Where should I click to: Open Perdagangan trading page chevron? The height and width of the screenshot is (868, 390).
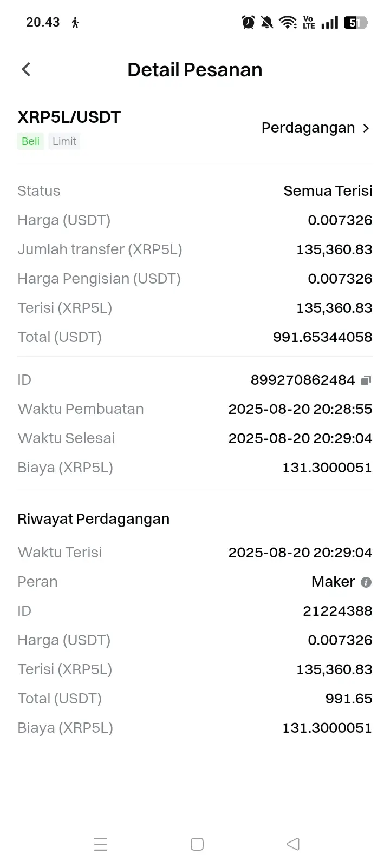[x=366, y=128]
